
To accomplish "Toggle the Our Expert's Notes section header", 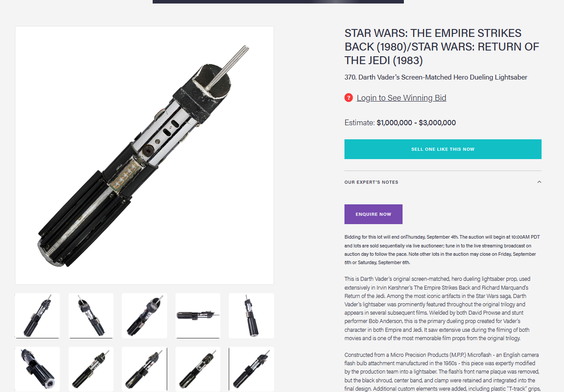I will [x=443, y=182].
